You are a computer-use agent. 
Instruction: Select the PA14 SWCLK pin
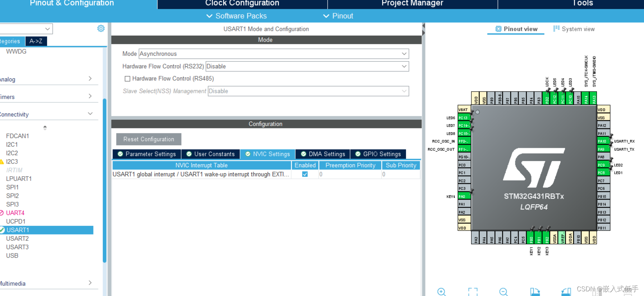586,98
